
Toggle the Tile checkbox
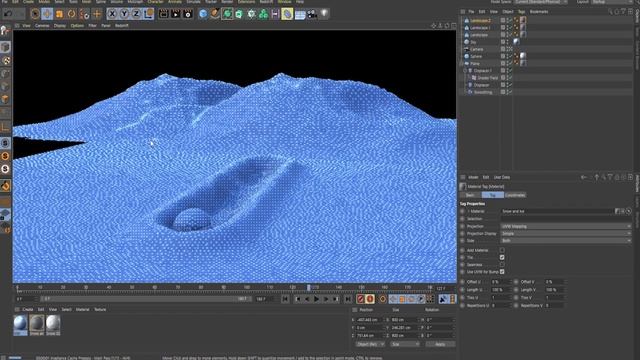[502, 258]
